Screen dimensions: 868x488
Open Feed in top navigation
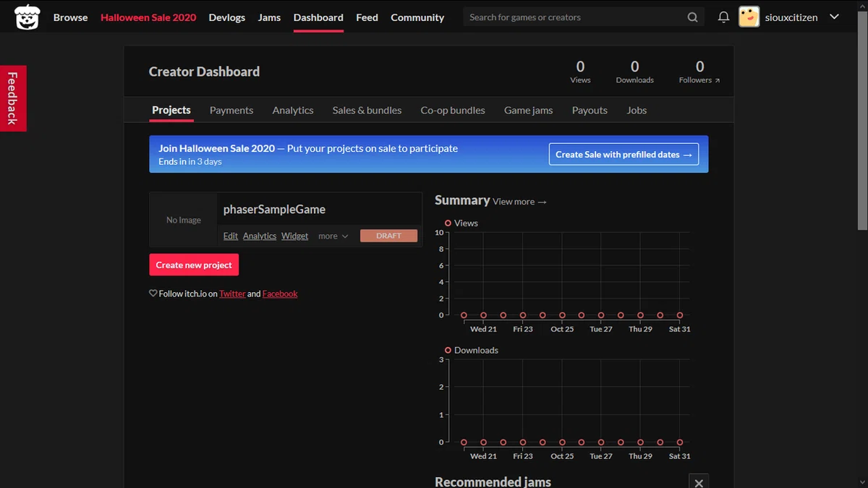(367, 17)
